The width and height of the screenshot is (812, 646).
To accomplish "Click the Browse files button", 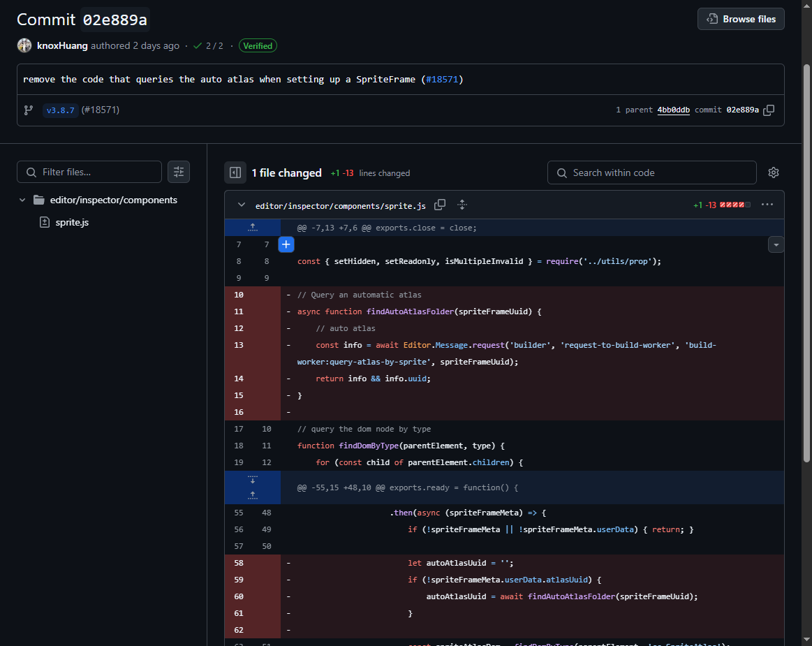I will (x=741, y=19).
